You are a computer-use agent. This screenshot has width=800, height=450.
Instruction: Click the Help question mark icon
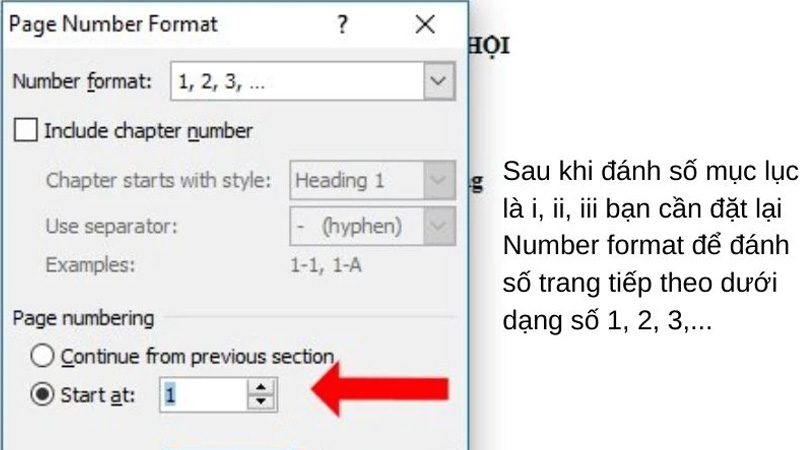[x=342, y=24]
